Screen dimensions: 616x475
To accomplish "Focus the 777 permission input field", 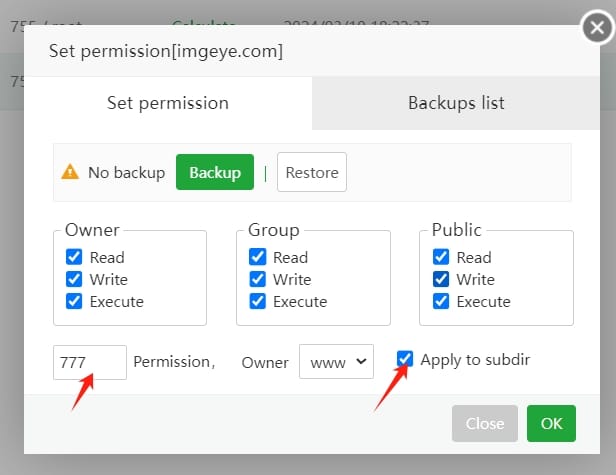I will pos(90,362).
